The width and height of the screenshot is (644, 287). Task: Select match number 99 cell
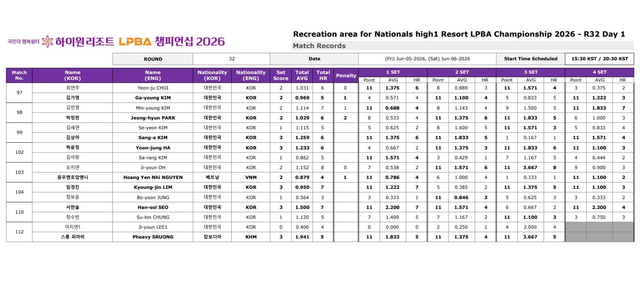tap(19, 132)
